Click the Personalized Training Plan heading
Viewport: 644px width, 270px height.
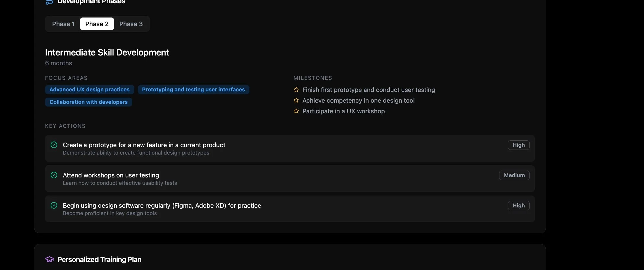point(100,260)
